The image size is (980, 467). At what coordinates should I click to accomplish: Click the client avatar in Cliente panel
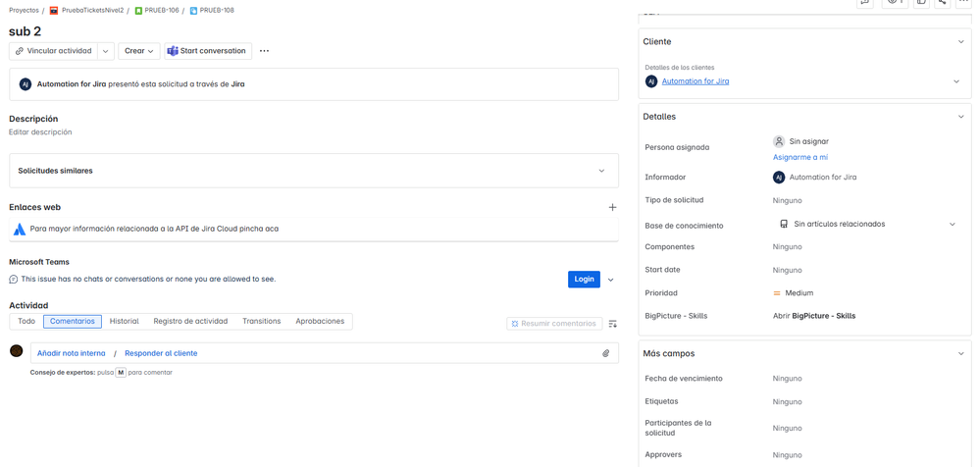coord(651,81)
